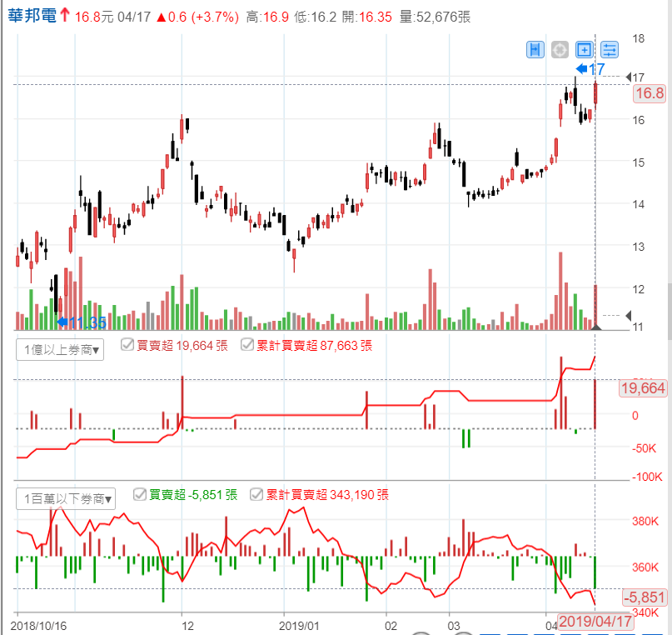The height and width of the screenshot is (635, 672).
Task: Toggle 累計買賣超 343,190 張 checkbox
Action: point(257,494)
